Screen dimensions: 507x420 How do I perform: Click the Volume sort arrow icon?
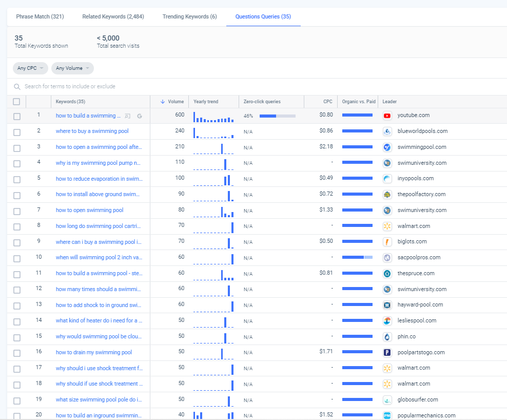coord(163,102)
